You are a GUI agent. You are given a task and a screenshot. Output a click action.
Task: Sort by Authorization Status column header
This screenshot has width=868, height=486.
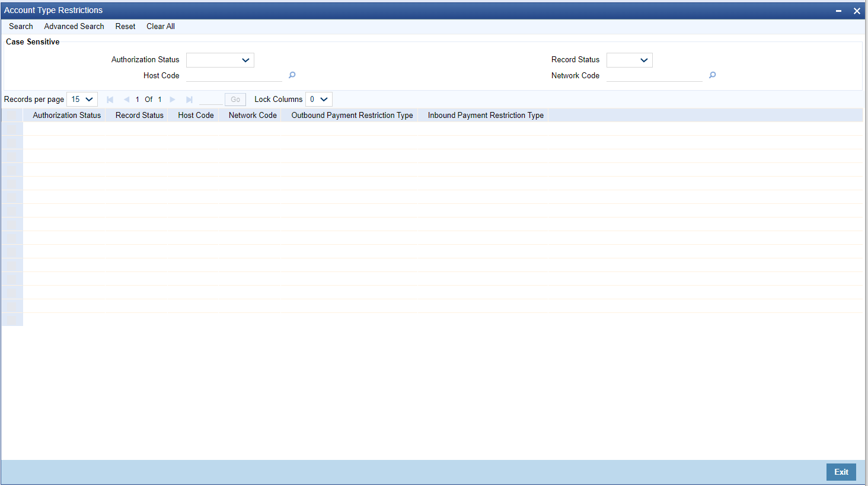point(67,115)
